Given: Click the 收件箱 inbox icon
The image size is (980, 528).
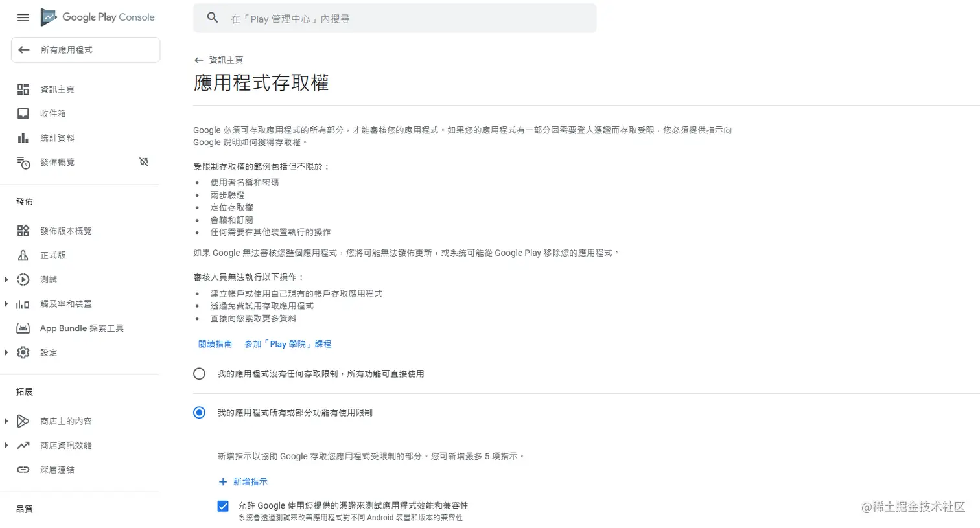Looking at the screenshot, I should pos(23,113).
